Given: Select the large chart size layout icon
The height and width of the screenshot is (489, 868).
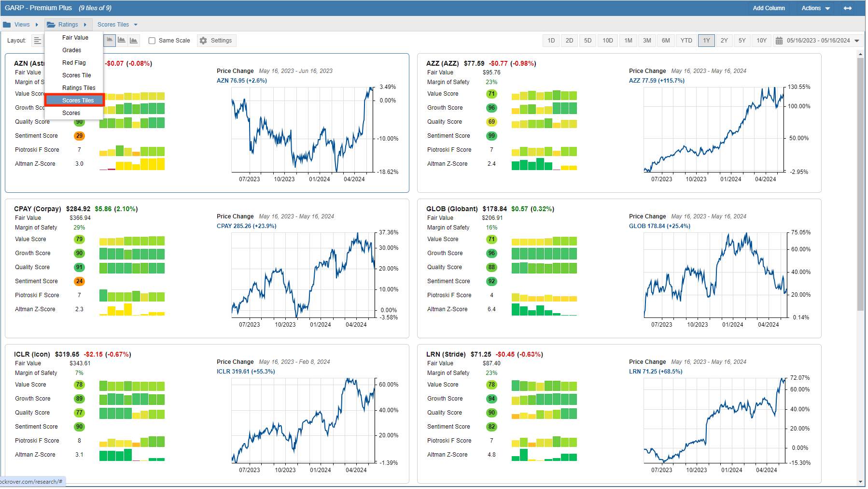Looking at the screenshot, I should 134,41.
